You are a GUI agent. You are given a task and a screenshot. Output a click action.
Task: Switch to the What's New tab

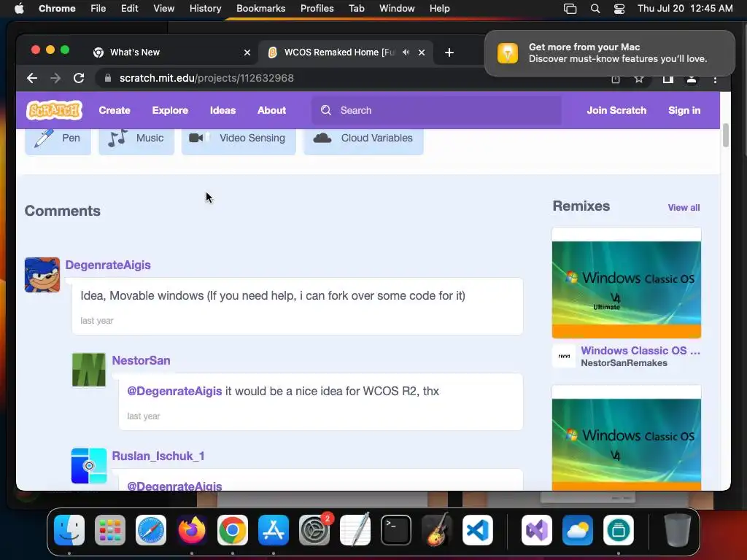coord(171,52)
